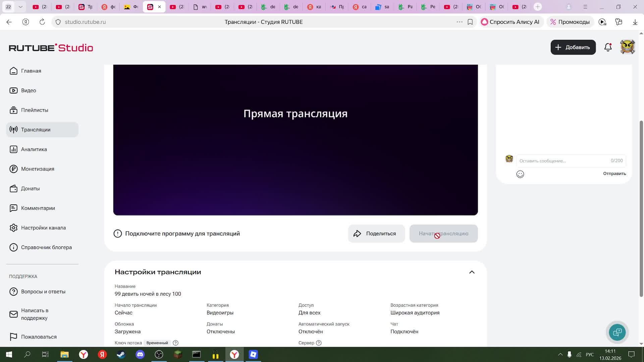Collapse the Настройки трансляции panel
Image resolution: width=644 pixels, height=362 pixels.
click(x=472, y=272)
